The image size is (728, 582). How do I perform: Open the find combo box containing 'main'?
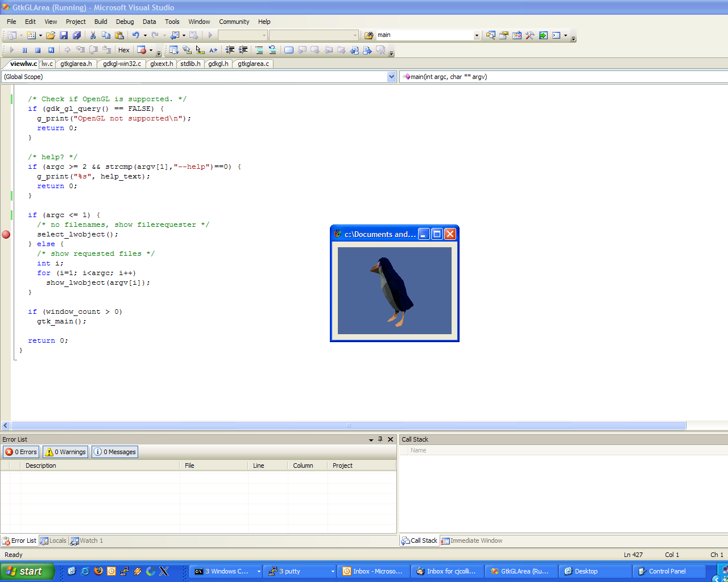click(x=477, y=35)
